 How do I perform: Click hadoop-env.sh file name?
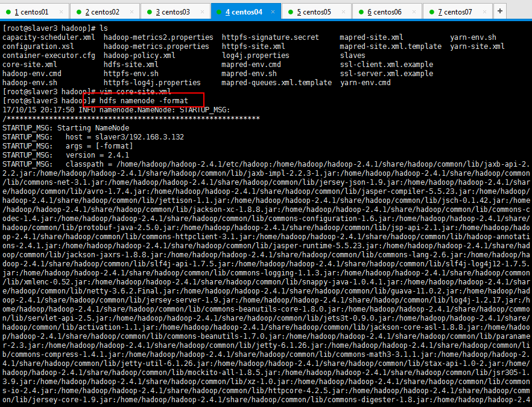click(30, 83)
